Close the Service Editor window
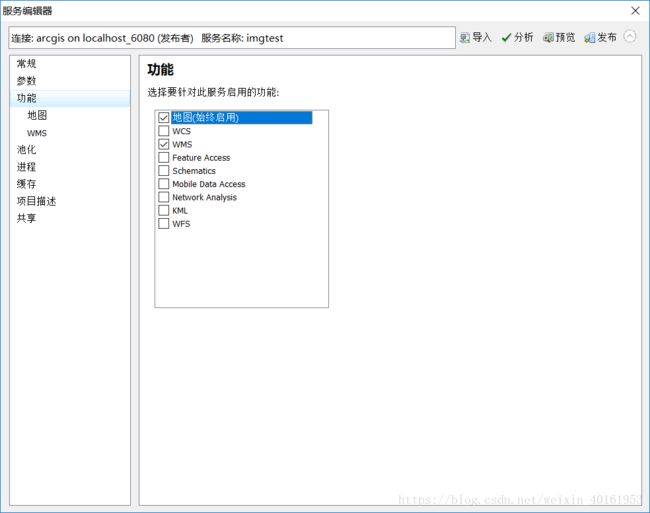The image size is (650, 513). pyautogui.click(x=635, y=11)
